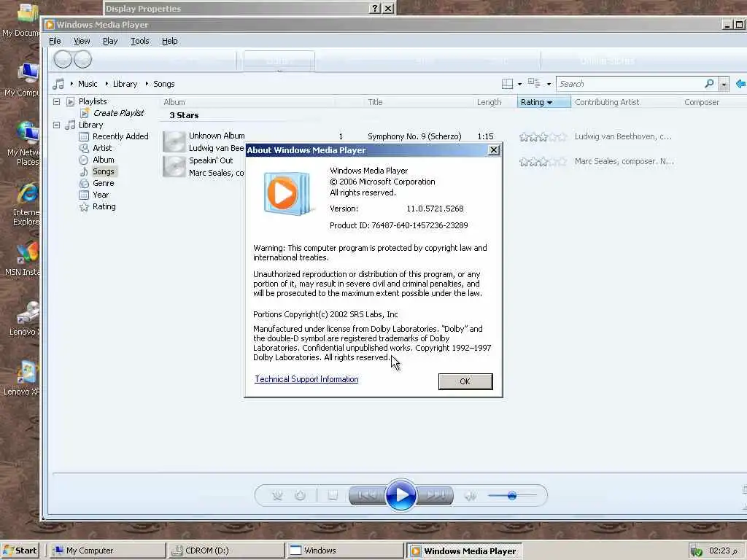Click the Play button
The height and width of the screenshot is (560, 747).
point(400,495)
